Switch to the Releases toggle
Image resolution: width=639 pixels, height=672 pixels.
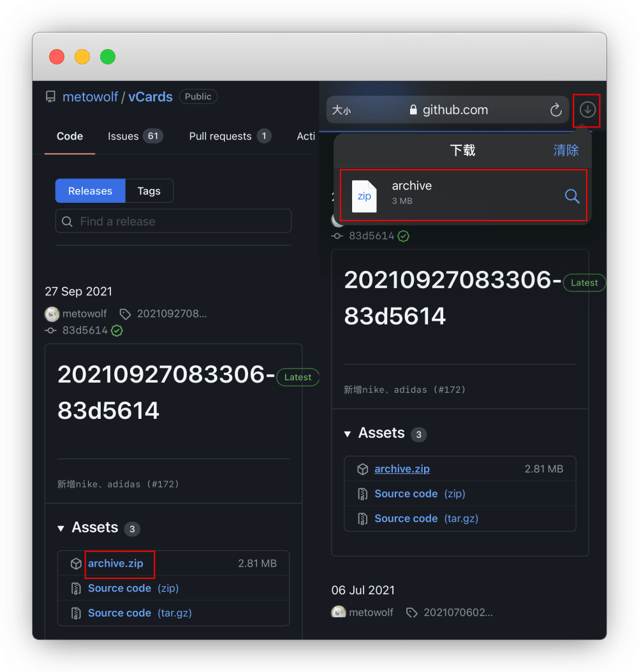click(90, 191)
